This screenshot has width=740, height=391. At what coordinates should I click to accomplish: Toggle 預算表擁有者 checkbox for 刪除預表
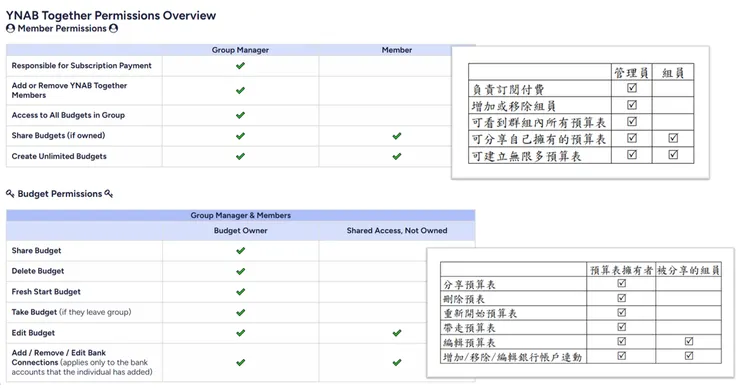(x=622, y=298)
